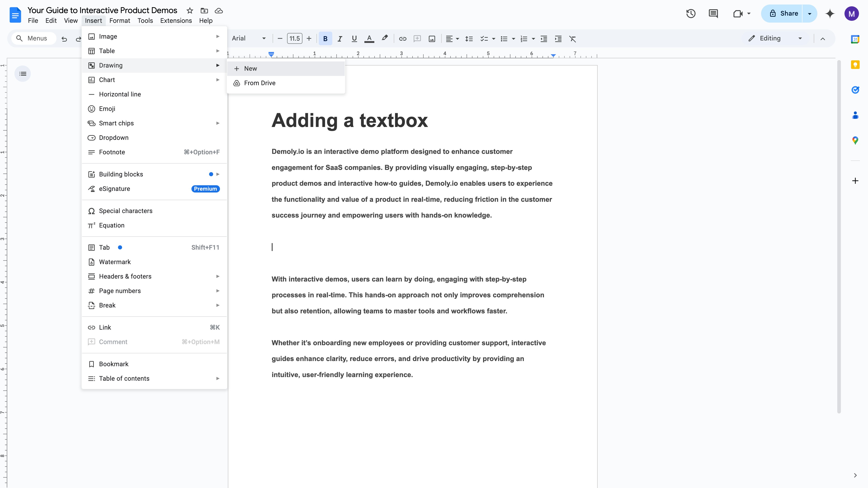
Task: Expand checklist dropdown arrow
Action: pyautogui.click(x=494, y=39)
